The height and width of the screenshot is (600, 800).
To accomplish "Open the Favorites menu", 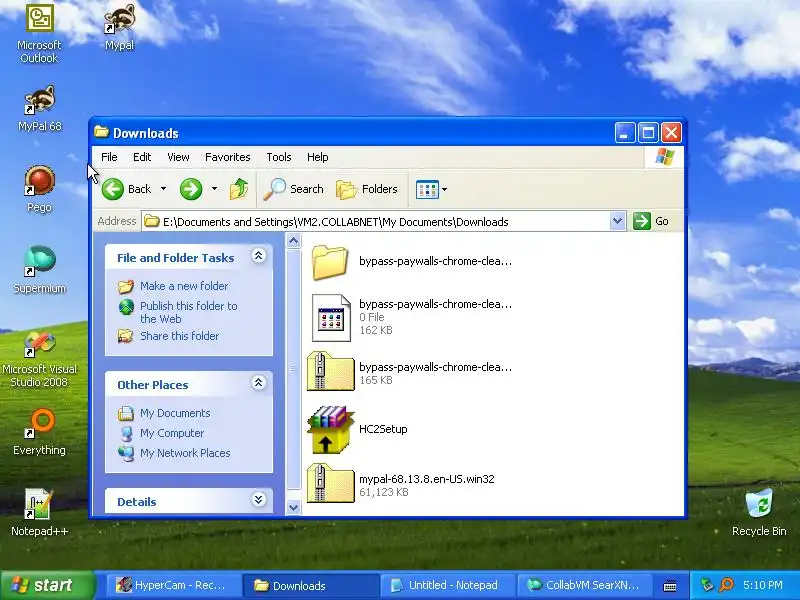I will point(228,157).
